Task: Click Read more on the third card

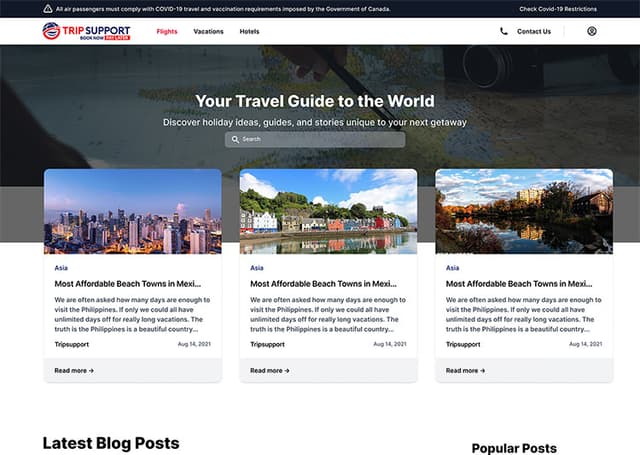Action: 466,370
